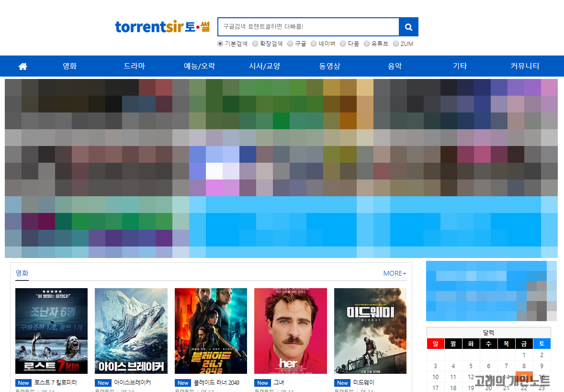Select 다음 search radio option
The height and width of the screenshot is (392, 564).
(343, 44)
